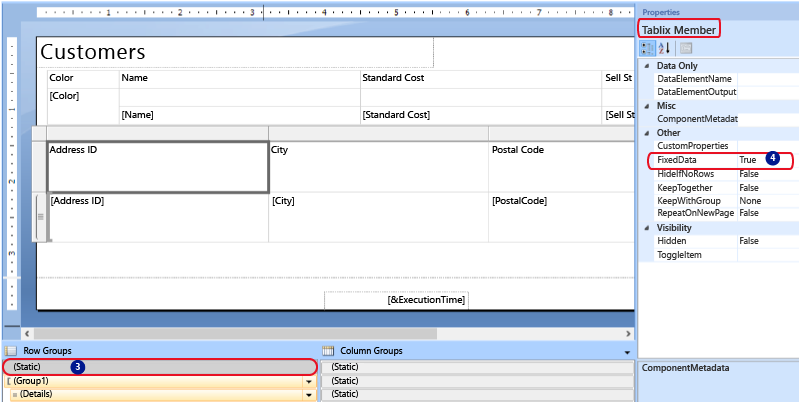Open the Group1 row group dropdown
799x402 pixels.
pos(308,381)
